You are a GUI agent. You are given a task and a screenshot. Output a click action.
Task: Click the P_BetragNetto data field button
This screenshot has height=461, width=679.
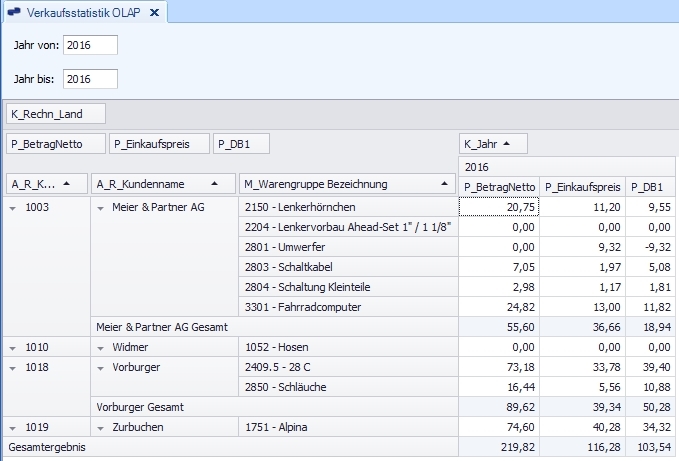point(56,144)
